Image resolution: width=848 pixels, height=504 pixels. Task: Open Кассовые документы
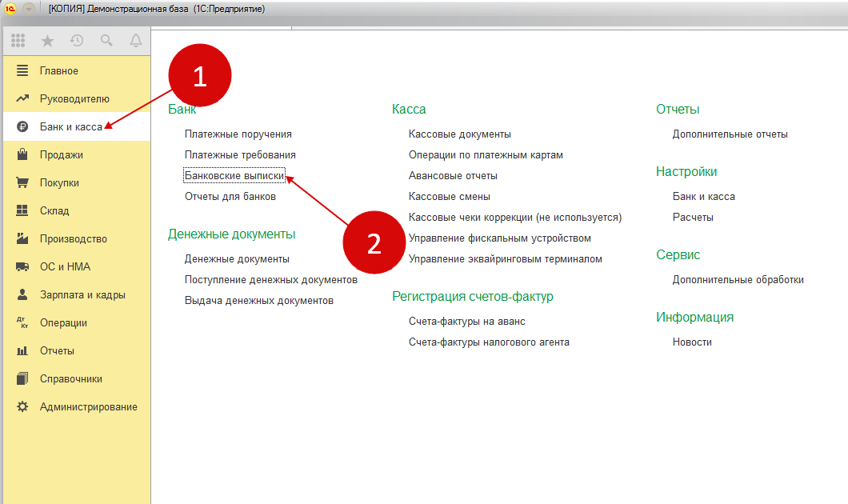459,134
